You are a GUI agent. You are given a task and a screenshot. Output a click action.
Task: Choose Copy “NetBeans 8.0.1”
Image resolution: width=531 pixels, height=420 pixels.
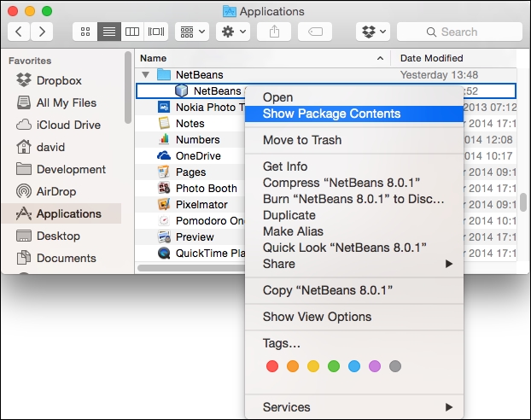pyautogui.click(x=354, y=290)
